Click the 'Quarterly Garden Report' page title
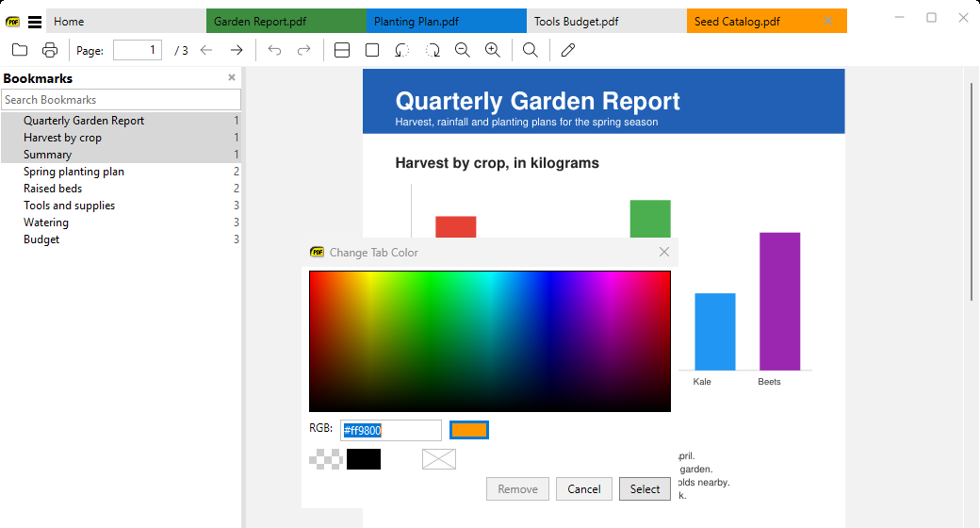The image size is (980, 528). tap(537, 101)
